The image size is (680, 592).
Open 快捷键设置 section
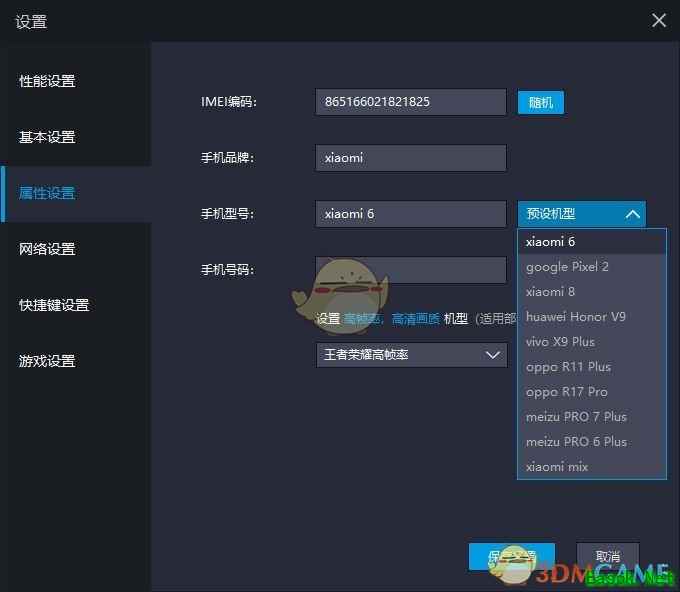point(54,305)
